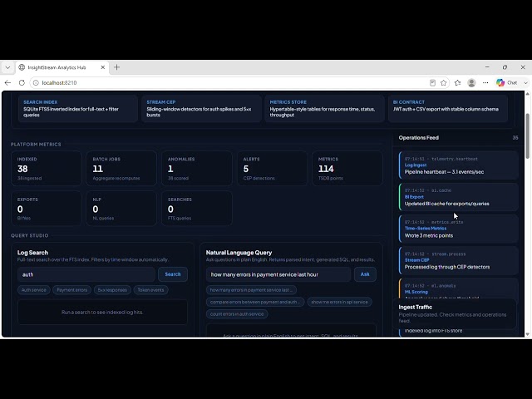Click the Platform Metrics section label
This screenshot has height=399, width=532.
click(x=36, y=145)
